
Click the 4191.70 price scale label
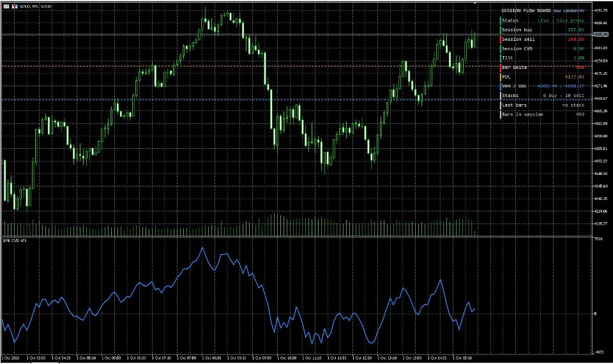pyautogui.click(x=601, y=11)
